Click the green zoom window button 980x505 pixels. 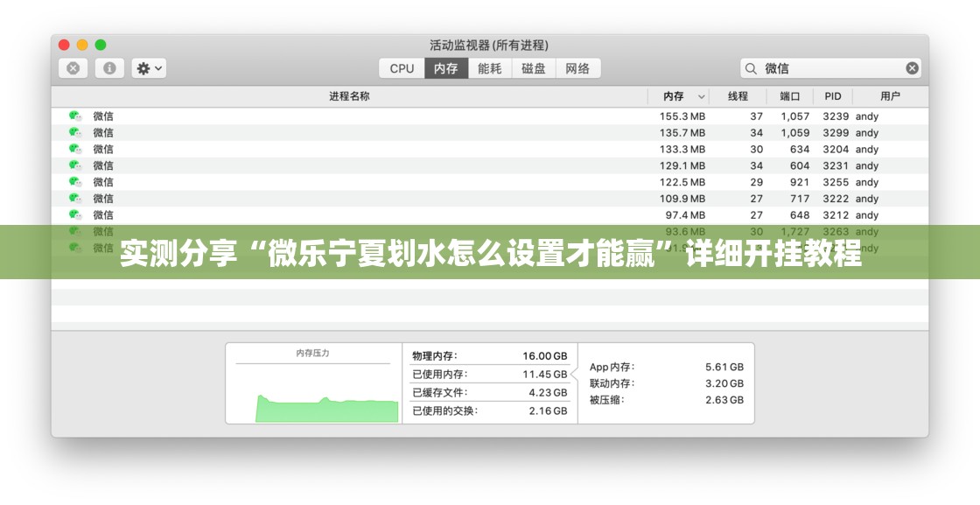pyautogui.click(x=101, y=45)
